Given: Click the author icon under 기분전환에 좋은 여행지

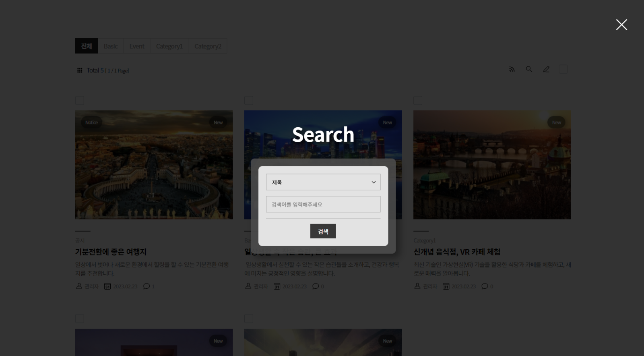Looking at the screenshot, I should tap(79, 286).
